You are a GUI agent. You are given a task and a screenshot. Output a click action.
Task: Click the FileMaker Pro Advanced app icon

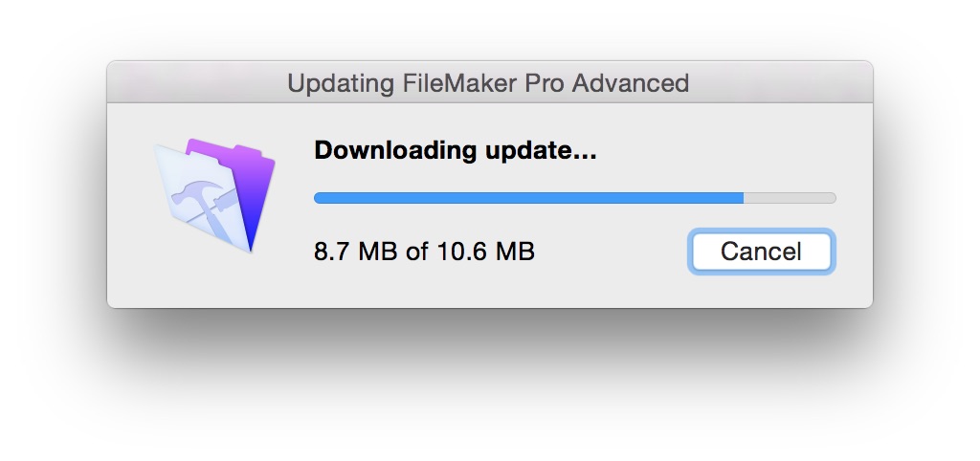coord(214,195)
